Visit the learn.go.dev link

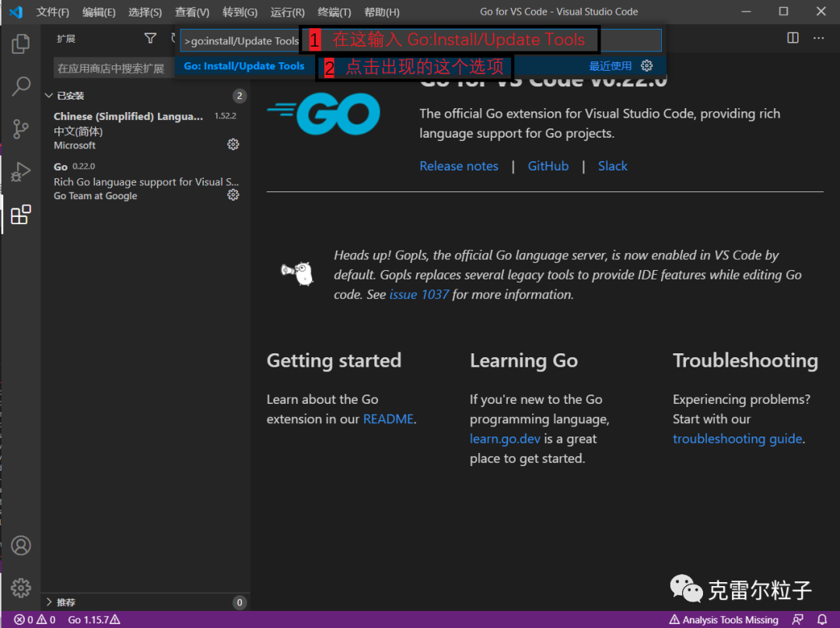coord(505,439)
